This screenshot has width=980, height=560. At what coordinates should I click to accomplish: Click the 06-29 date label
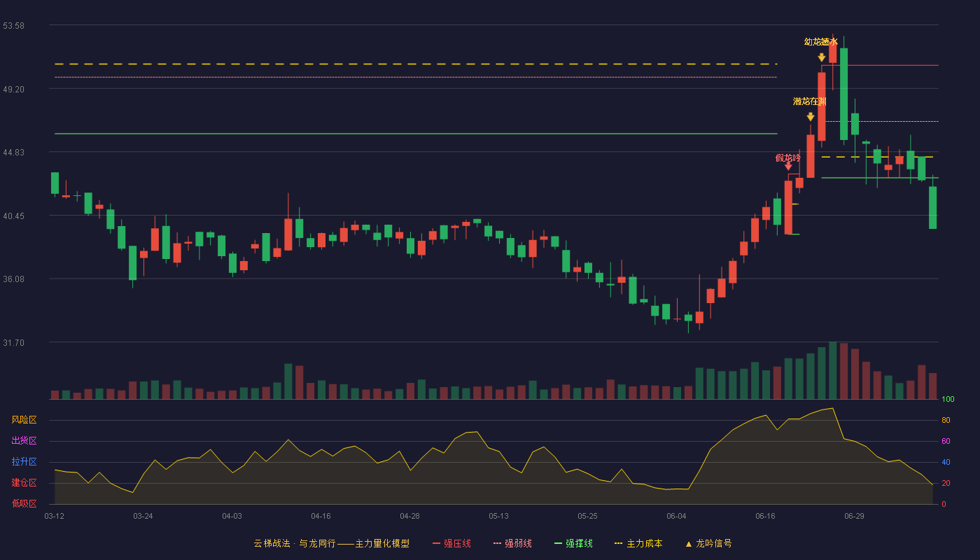click(854, 516)
